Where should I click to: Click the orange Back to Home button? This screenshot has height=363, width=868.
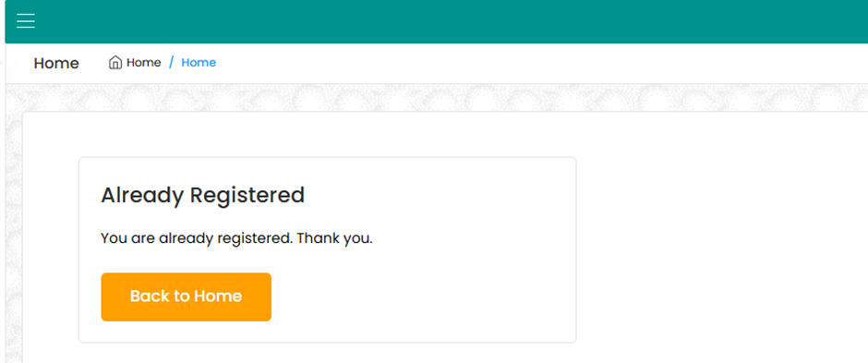click(186, 296)
